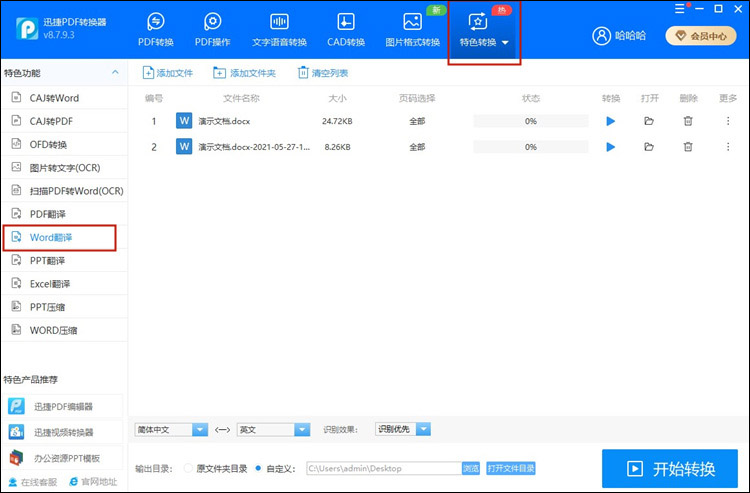
Task: Open the hamburger main menu icon
Action: click(679, 9)
